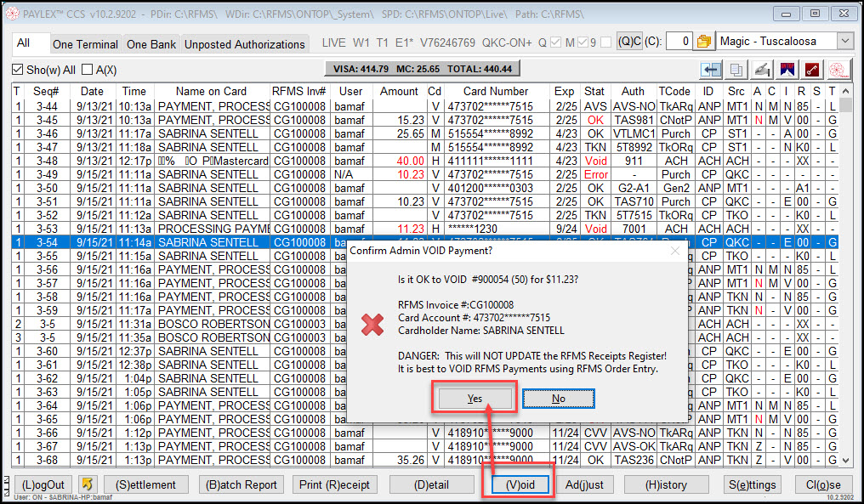Close the Confirm Admin VOID dialog with its X
864x504 pixels.
pyautogui.click(x=675, y=252)
